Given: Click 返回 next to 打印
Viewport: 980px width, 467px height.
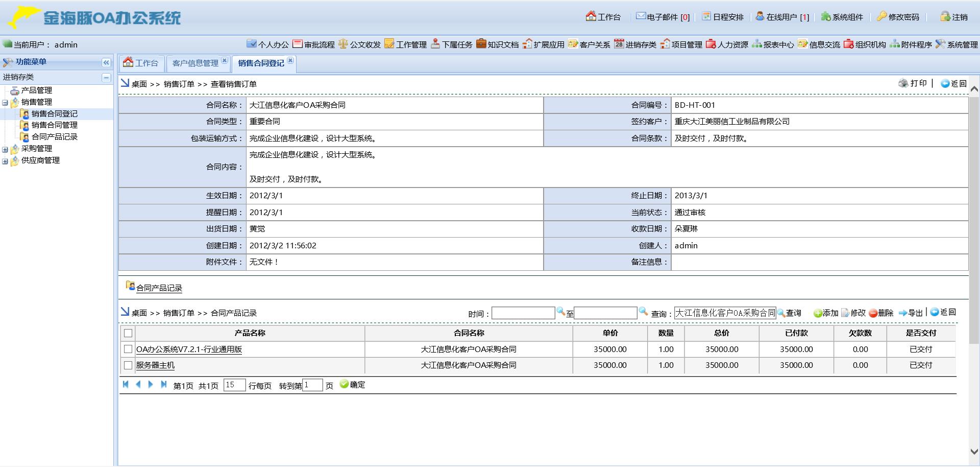Looking at the screenshot, I should (x=954, y=83).
